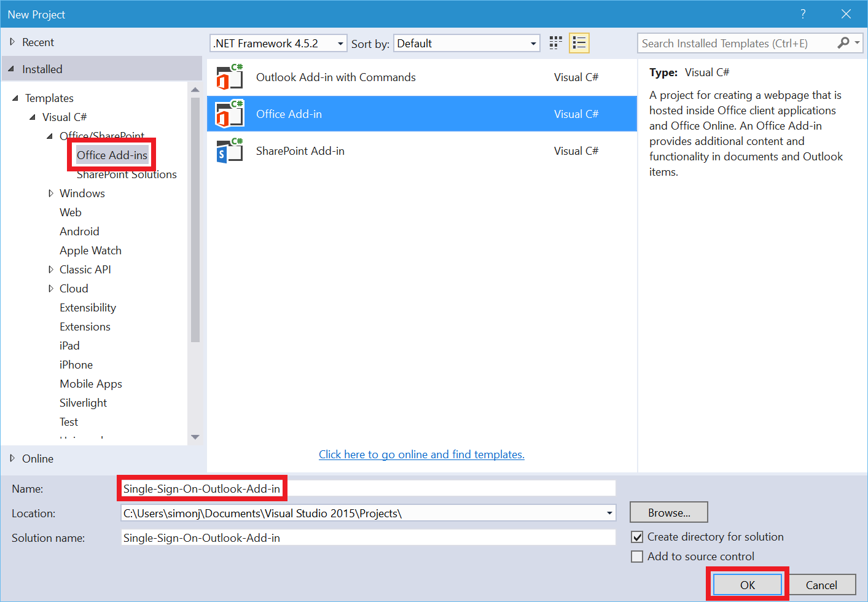Click the project Name input field

pos(369,489)
